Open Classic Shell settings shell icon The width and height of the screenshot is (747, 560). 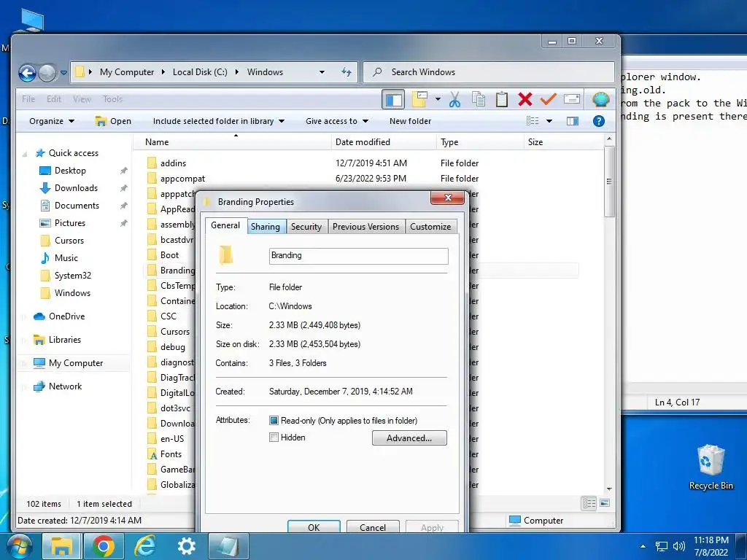click(x=601, y=99)
